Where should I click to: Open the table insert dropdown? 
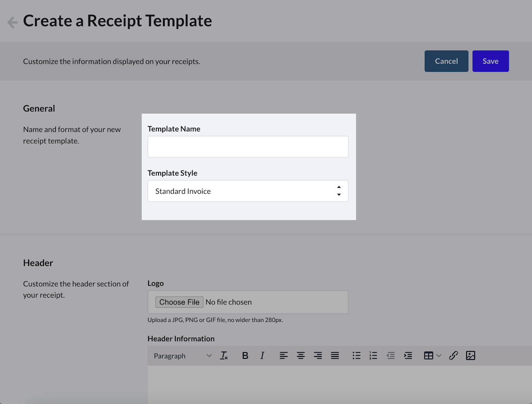click(x=432, y=356)
